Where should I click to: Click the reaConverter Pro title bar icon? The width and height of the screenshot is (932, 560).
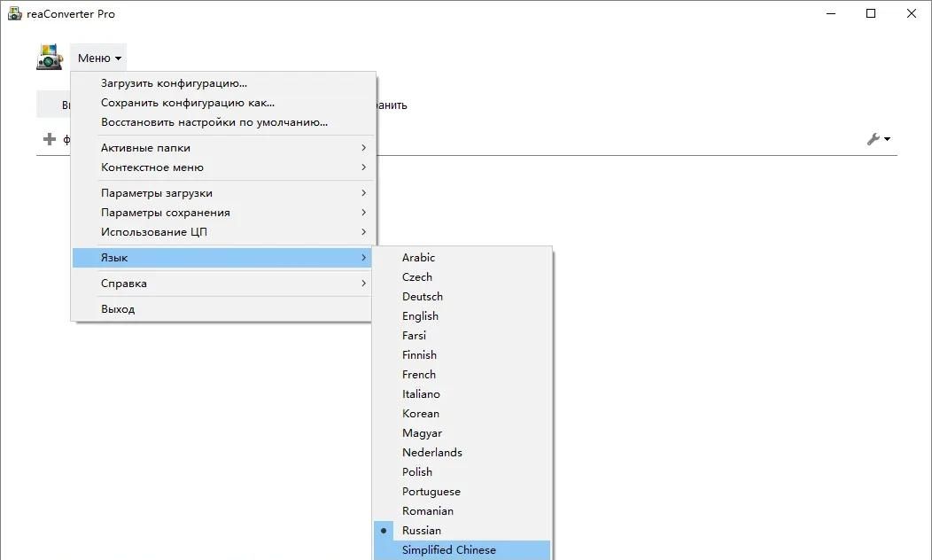tap(14, 13)
